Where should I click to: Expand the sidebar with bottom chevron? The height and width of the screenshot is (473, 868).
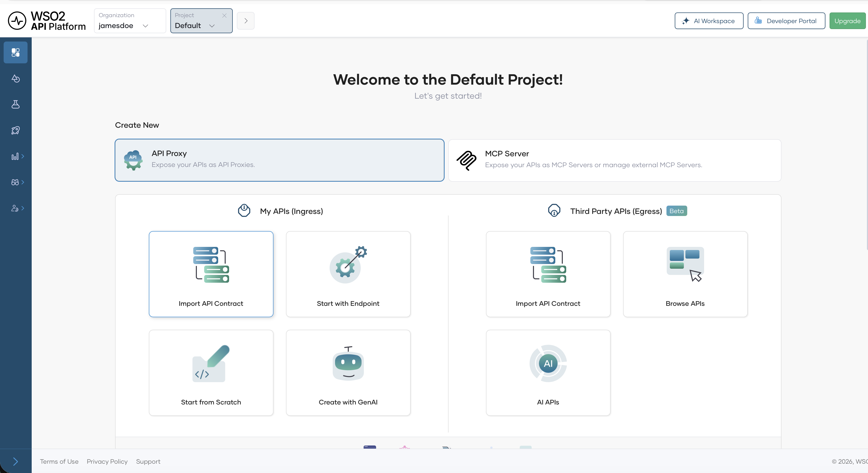tap(16, 461)
